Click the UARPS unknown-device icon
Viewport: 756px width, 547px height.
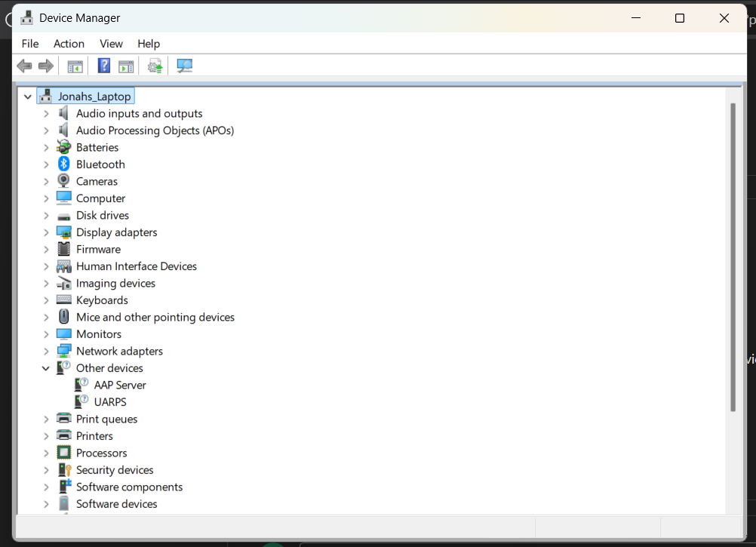pos(81,401)
